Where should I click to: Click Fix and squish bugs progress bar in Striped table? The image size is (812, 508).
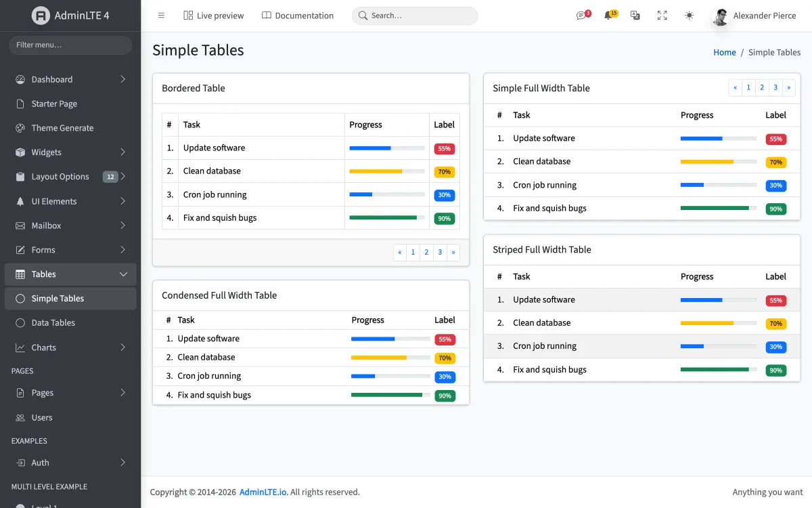click(719, 370)
